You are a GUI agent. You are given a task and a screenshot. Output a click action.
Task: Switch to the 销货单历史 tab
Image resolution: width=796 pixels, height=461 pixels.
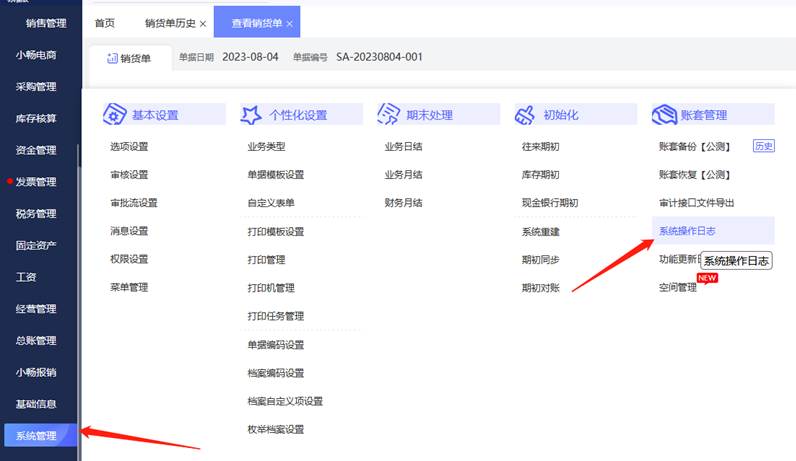(x=170, y=23)
